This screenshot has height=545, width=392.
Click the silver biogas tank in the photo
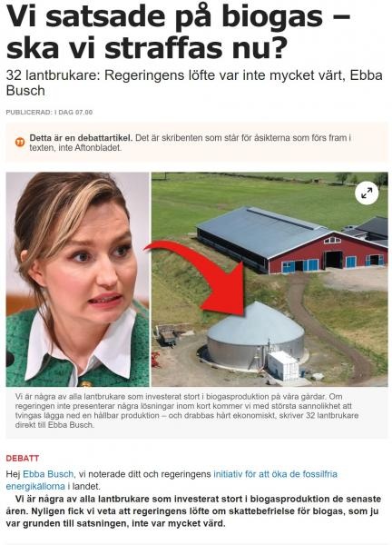256,335
